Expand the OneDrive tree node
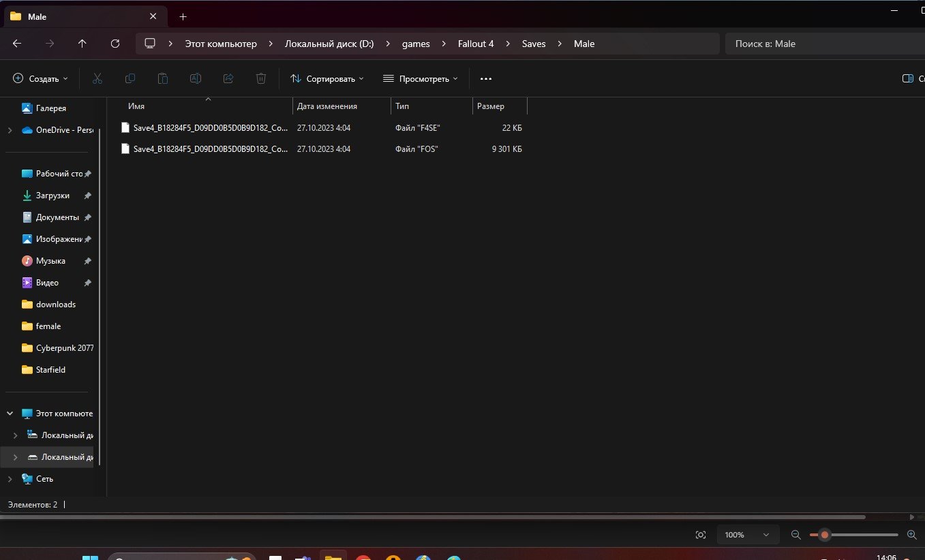925x560 pixels. coord(10,130)
